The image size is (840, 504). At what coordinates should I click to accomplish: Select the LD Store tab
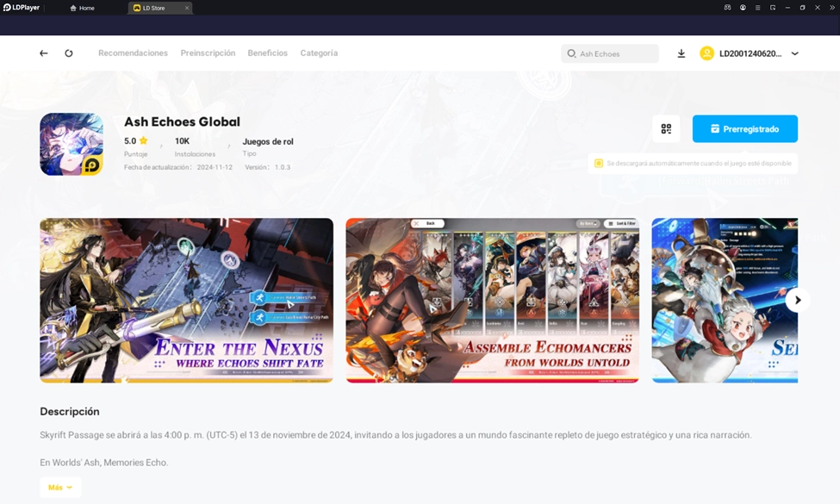click(160, 8)
